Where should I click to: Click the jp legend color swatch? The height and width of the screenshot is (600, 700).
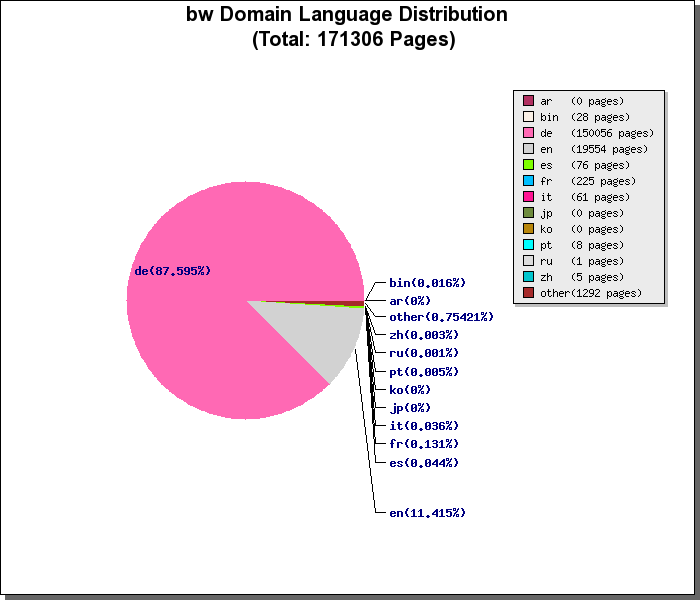(x=528, y=213)
